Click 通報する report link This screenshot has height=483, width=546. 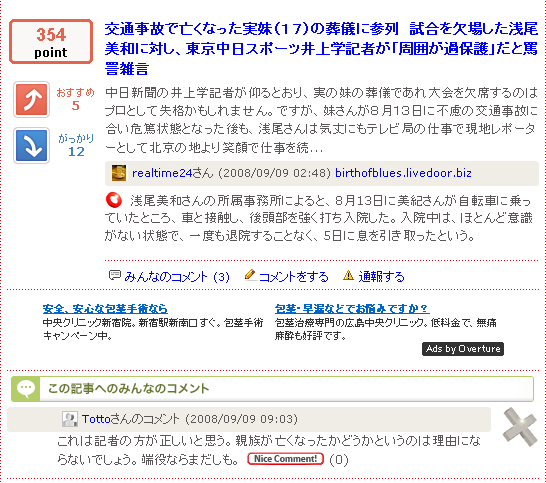coord(381,277)
